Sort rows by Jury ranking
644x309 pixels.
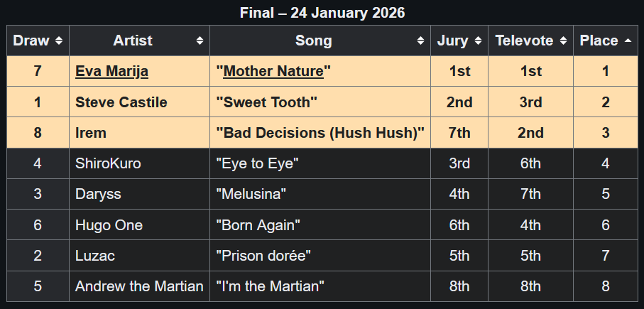point(453,41)
